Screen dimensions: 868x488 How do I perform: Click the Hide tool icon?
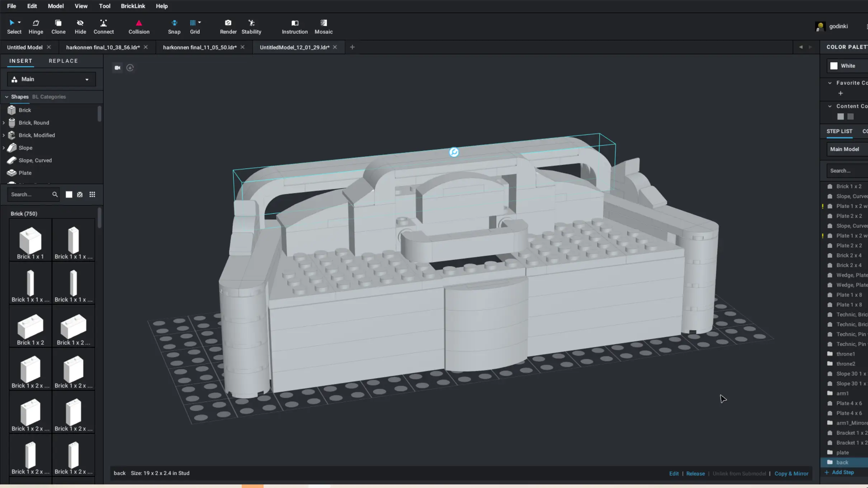tap(80, 23)
